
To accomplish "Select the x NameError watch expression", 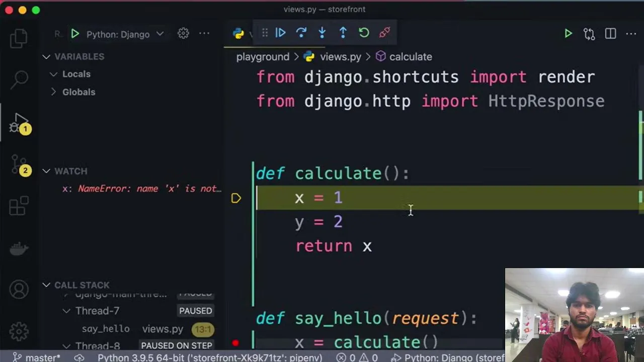I will 142,189.
